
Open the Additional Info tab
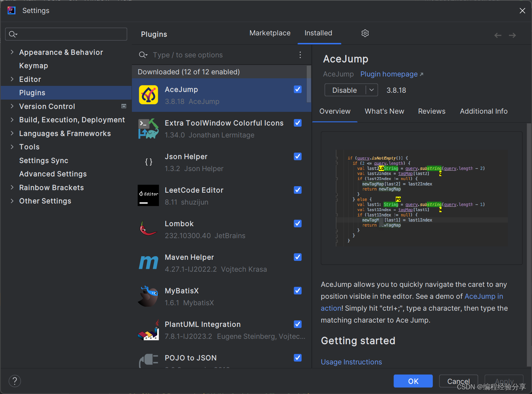pos(484,111)
